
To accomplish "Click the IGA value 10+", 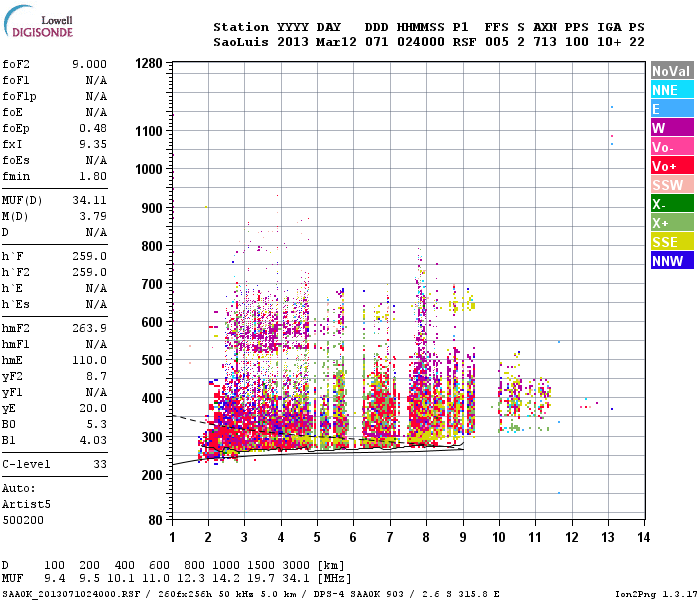I will pos(609,42).
